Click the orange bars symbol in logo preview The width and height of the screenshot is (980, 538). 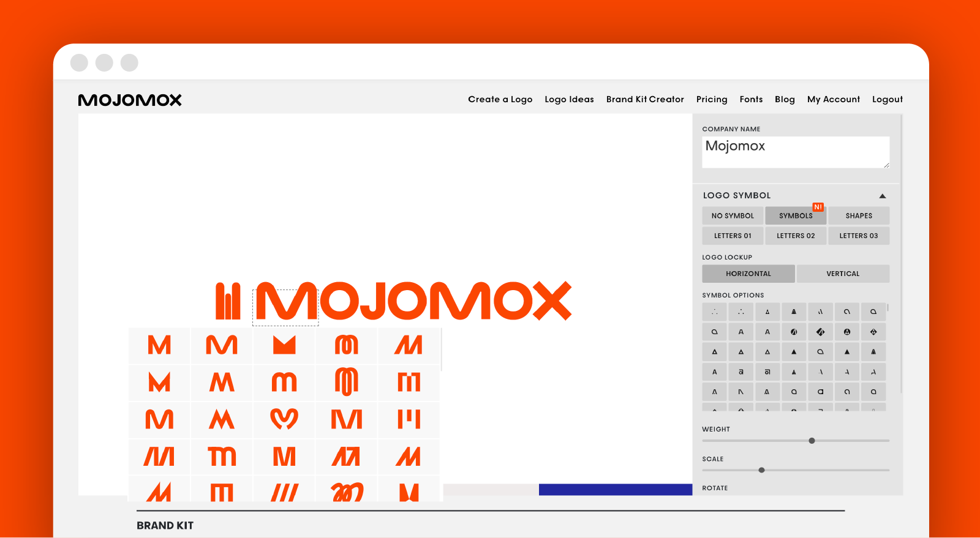click(x=228, y=301)
